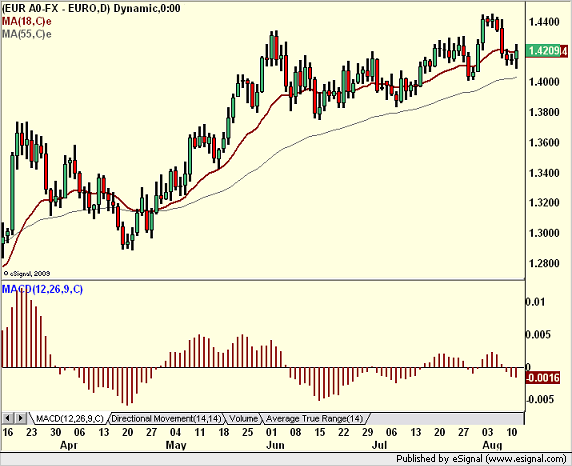Click the MACD(12,26,9,C) blue study label
This screenshot has height=466, width=572.
point(42,289)
